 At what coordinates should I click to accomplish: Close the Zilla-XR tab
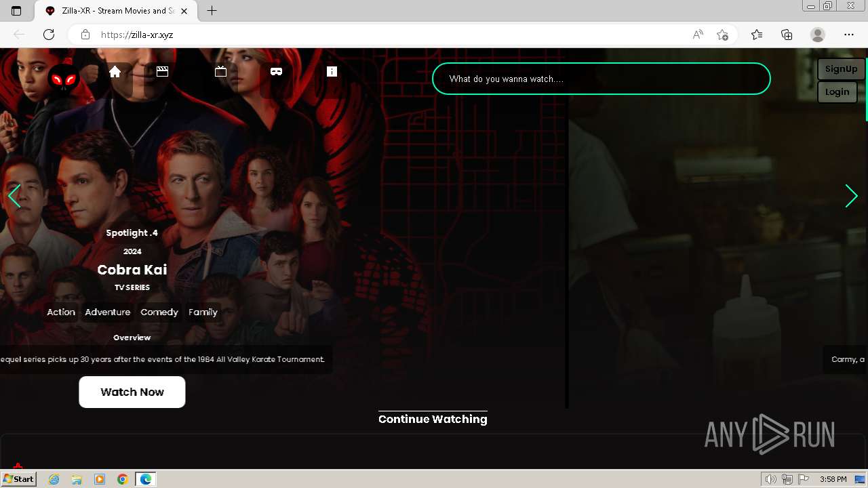click(x=184, y=11)
